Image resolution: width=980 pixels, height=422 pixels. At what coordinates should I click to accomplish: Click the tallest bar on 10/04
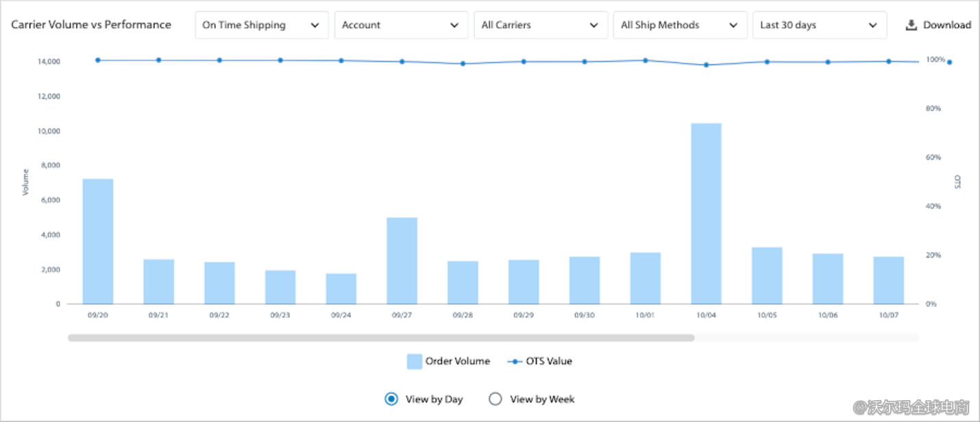click(x=706, y=212)
